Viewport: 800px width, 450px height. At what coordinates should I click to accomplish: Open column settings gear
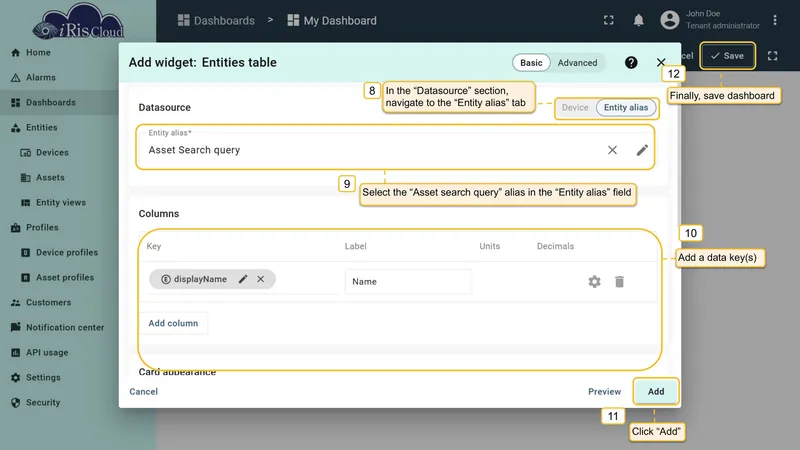[594, 282]
